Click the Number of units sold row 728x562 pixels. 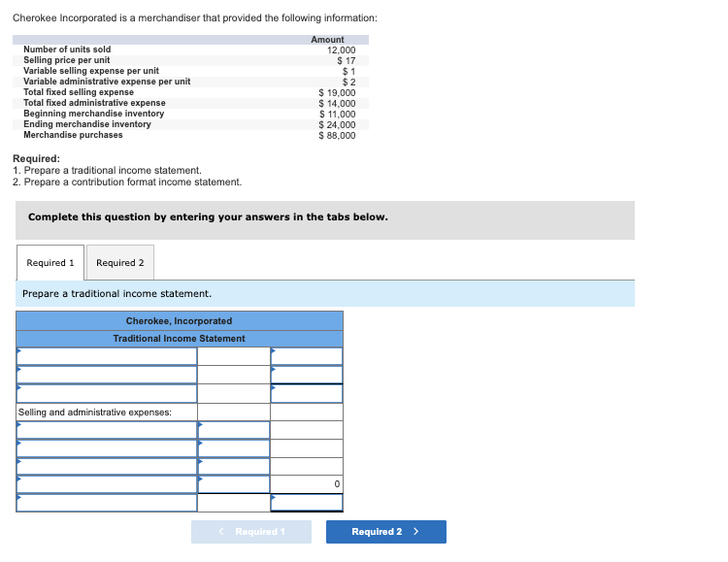point(190,50)
